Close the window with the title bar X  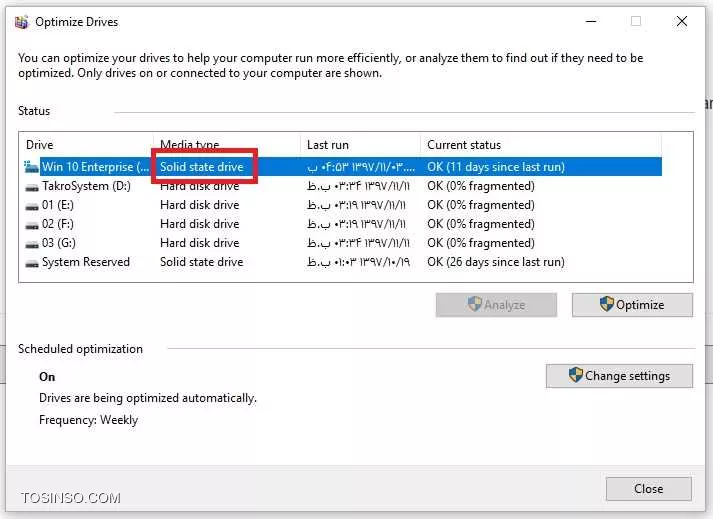[x=682, y=21]
